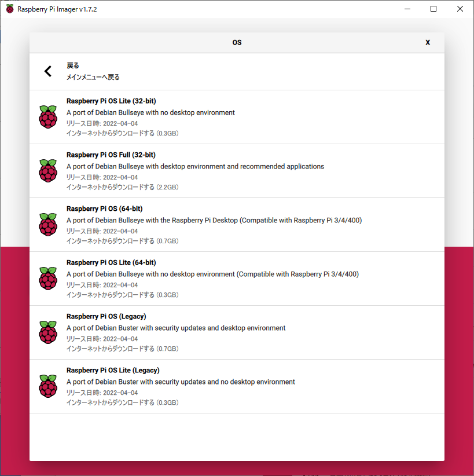This screenshot has width=474, height=476.
Task: Click raspberry icon for OS Lite (Legacy)
Action: 48,386
